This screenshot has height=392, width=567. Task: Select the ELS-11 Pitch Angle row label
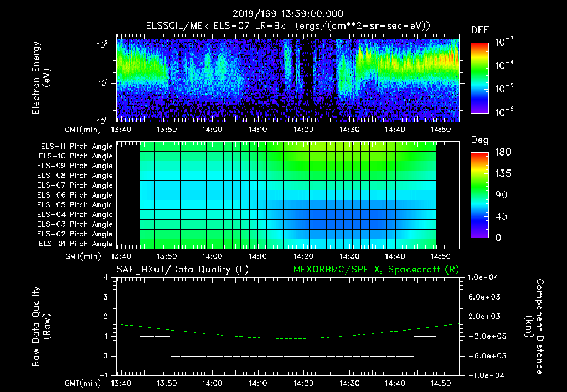point(76,147)
